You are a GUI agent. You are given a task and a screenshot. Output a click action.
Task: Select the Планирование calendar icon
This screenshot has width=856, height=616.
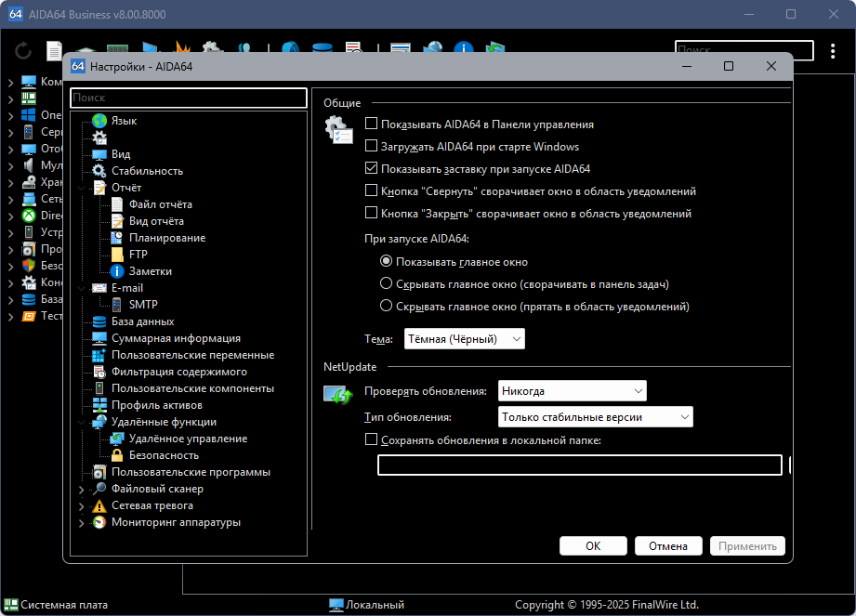pos(117,238)
